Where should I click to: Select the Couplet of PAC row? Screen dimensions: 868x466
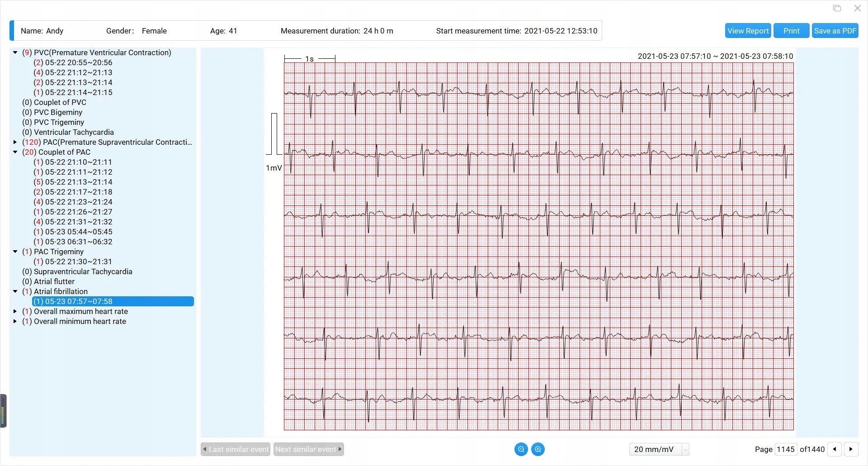[57, 152]
